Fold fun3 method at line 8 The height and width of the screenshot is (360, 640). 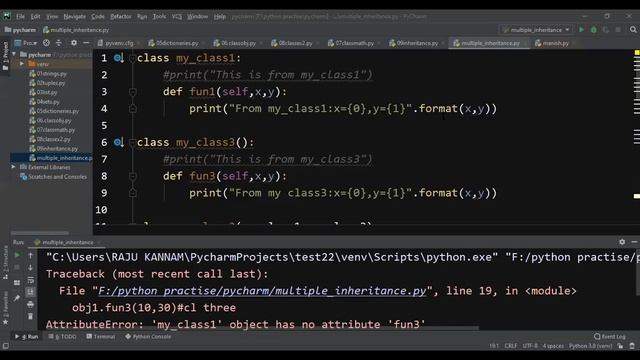coord(132,176)
